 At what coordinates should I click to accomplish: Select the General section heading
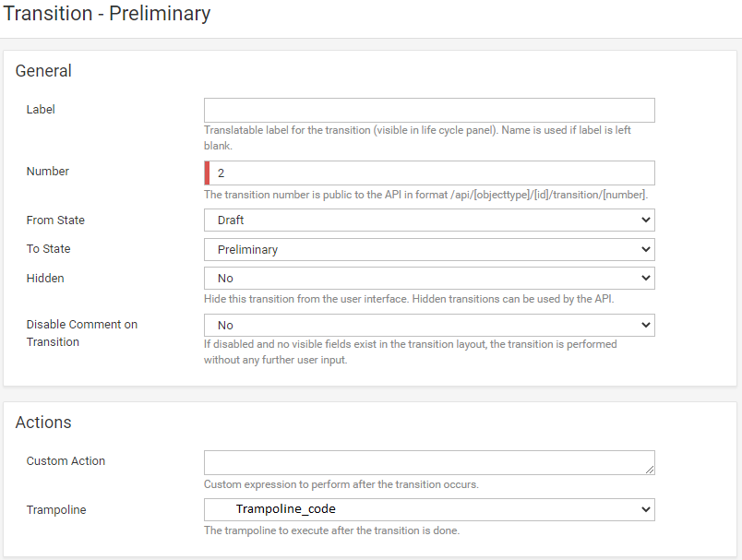click(43, 71)
